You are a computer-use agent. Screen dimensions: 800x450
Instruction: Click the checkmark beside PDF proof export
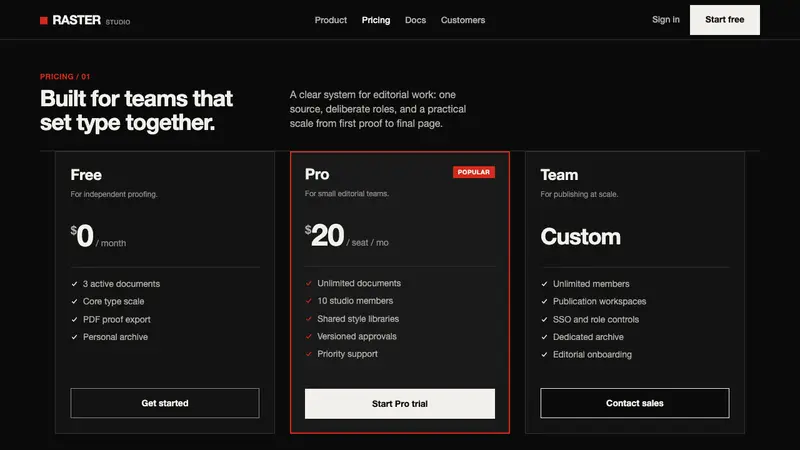74,319
